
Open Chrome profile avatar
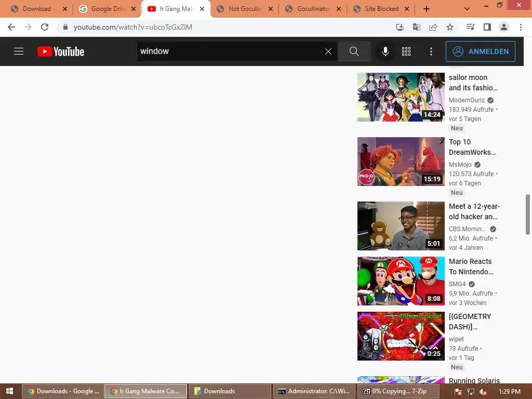coord(504,27)
